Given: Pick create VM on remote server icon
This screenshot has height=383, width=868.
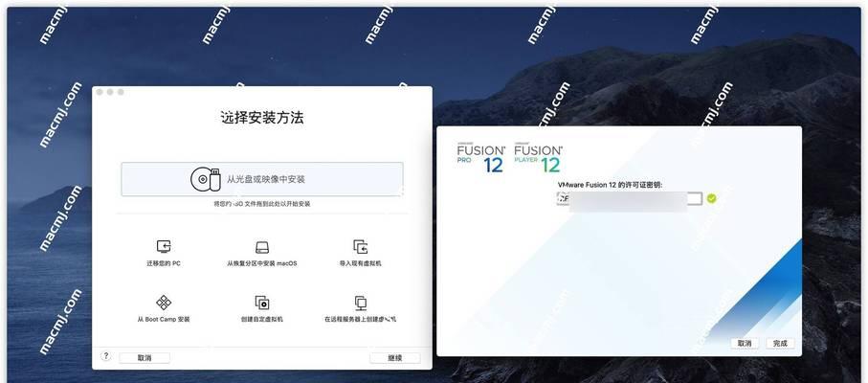Looking at the screenshot, I should point(361,303).
